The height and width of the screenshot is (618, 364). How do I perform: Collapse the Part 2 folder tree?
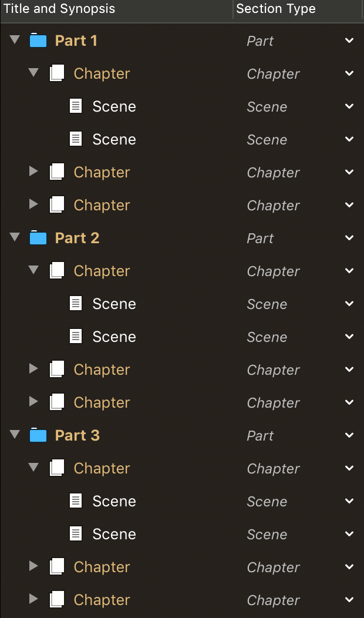coord(15,237)
